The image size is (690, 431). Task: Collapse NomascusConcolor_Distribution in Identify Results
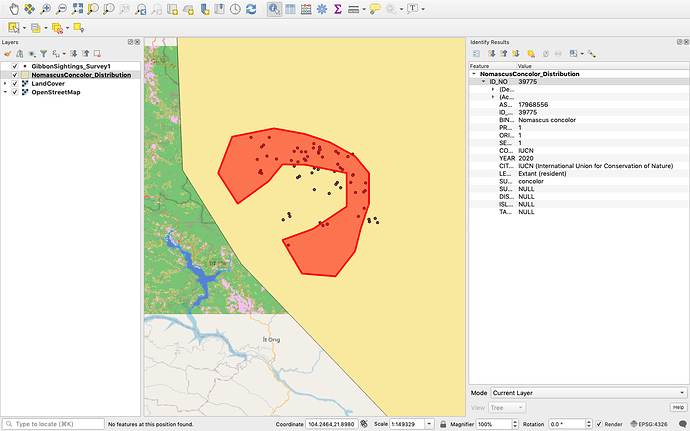[474, 74]
